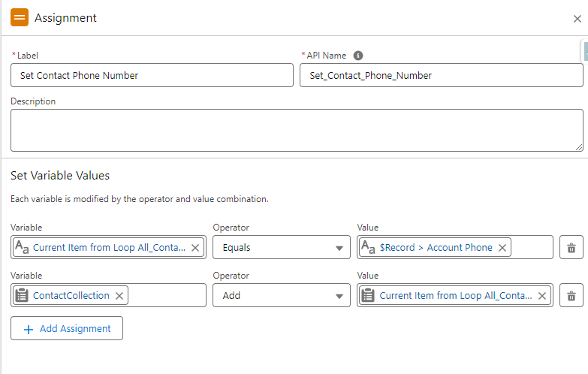Click into the Description text area
The width and height of the screenshot is (588, 374).
(x=297, y=130)
